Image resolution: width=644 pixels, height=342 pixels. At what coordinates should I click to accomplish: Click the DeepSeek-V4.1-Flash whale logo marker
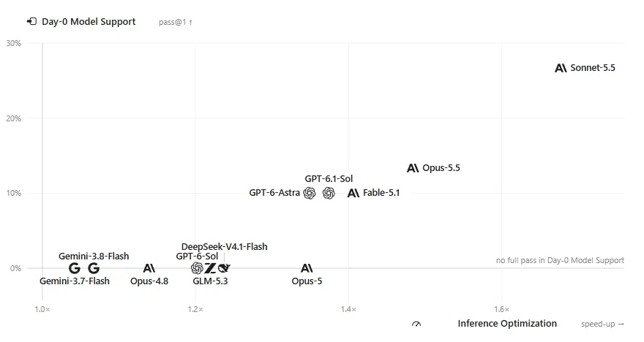pos(224,268)
